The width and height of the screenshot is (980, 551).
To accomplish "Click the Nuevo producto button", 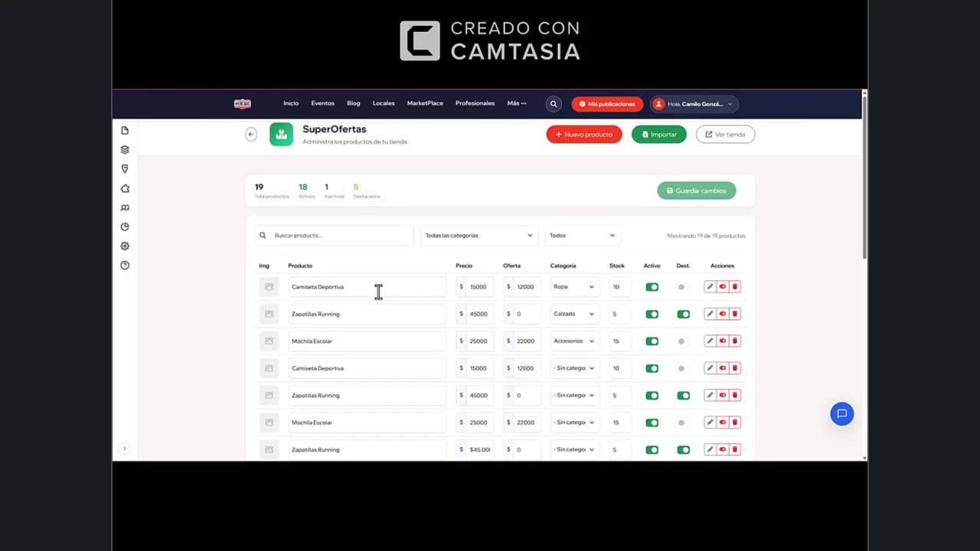I will pyautogui.click(x=584, y=135).
